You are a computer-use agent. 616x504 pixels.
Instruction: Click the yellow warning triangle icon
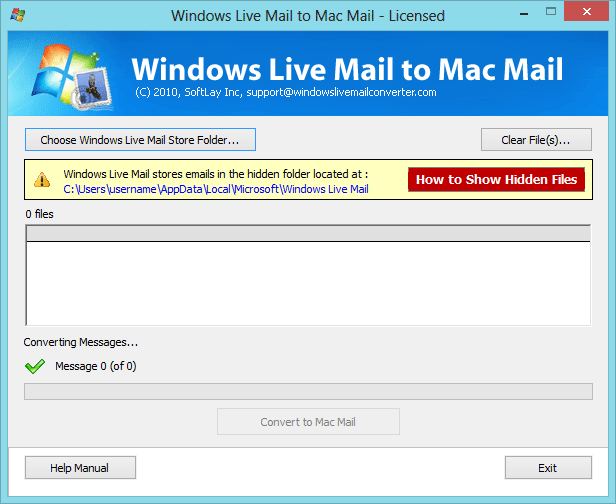pyautogui.click(x=42, y=180)
